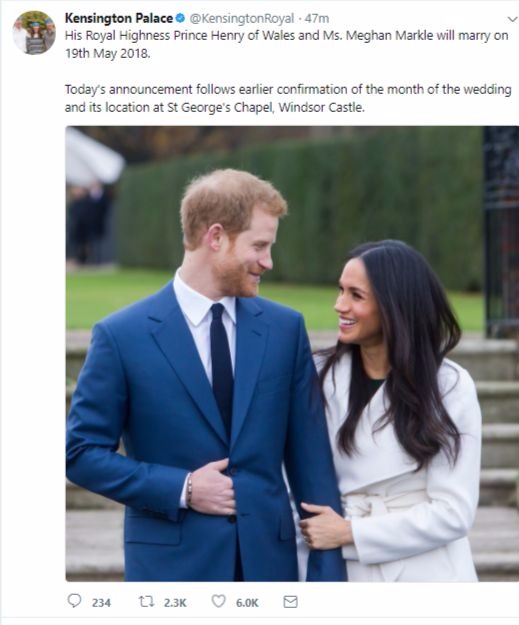Click the retweet arrows icon
The width and height of the screenshot is (519, 625).
click(146, 601)
